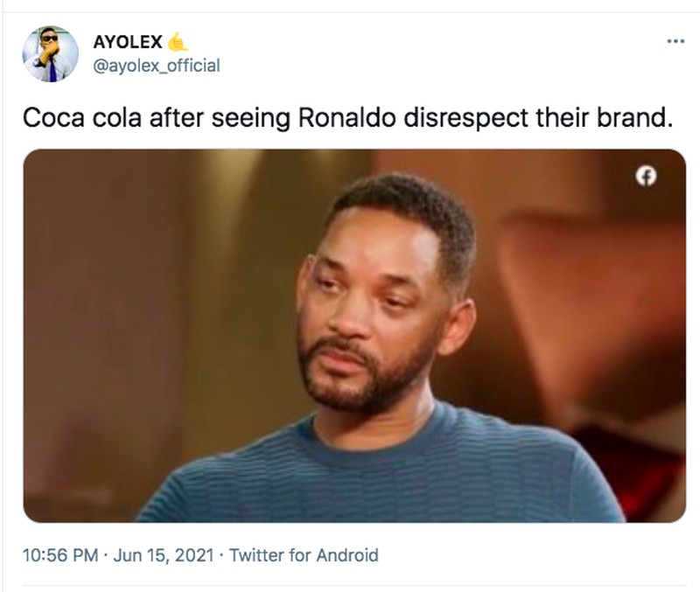
Task: Click the AYOLEX display name
Action: point(126,39)
